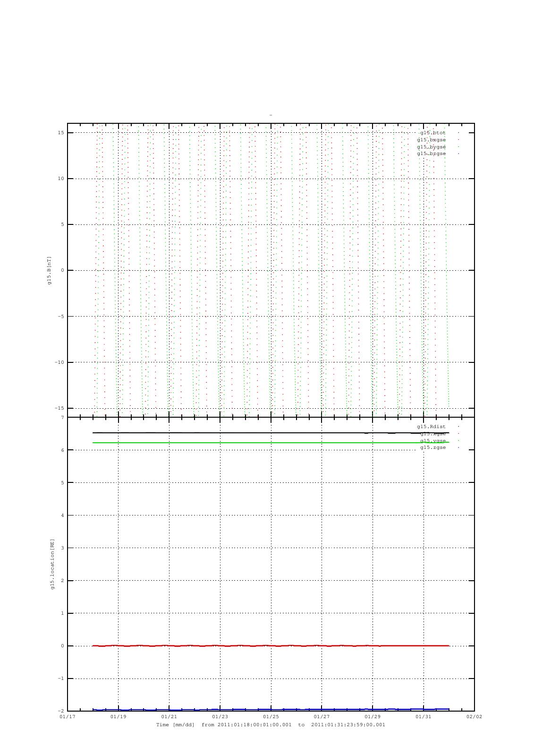Click the blue line near -2 in location plot
Viewport: 534px width, 756px height.
pyautogui.click(x=271, y=710)
